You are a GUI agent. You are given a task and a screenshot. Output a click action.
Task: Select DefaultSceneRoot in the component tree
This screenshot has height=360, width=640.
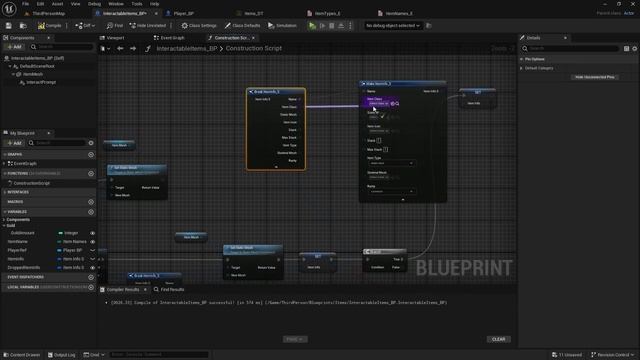[37, 66]
